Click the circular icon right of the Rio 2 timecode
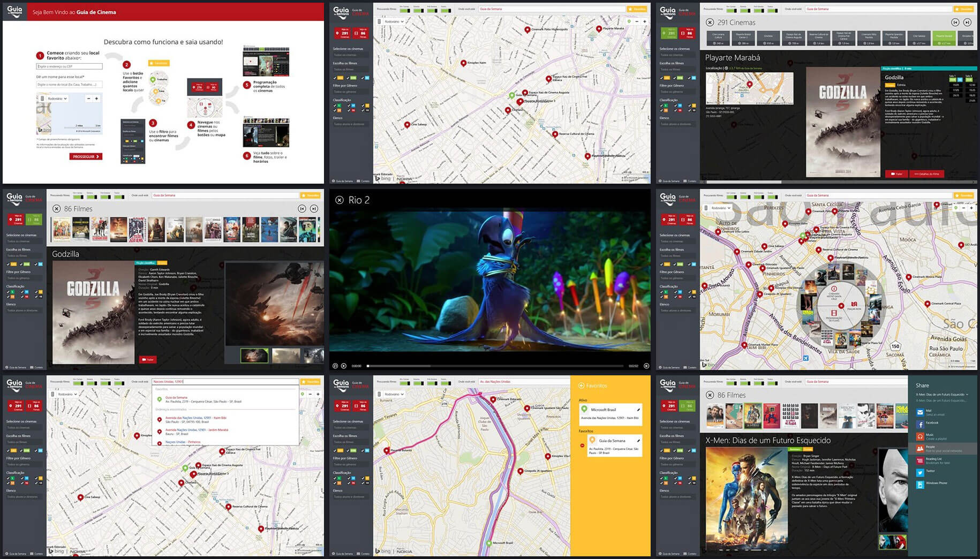 [646, 366]
